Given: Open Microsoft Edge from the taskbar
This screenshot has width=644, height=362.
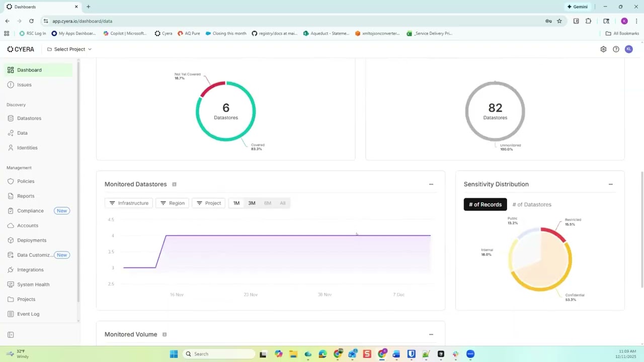Looking at the screenshot, I should click(323, 354).
